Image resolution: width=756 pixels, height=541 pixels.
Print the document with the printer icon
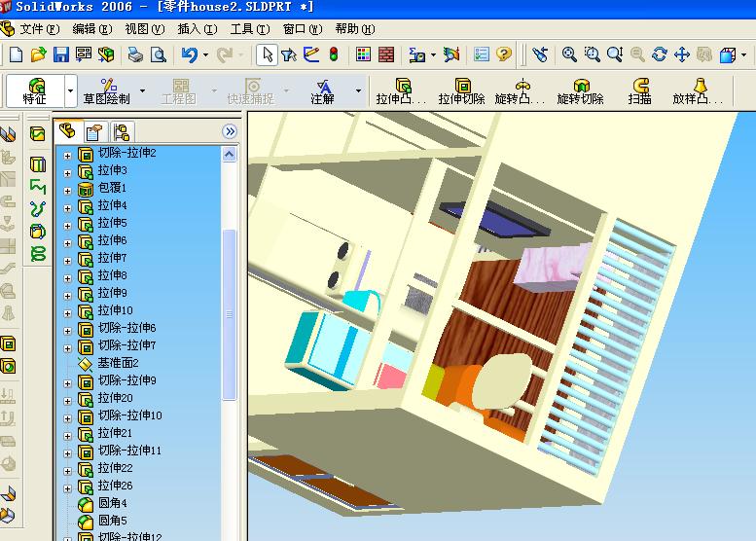tap(135, 54)
